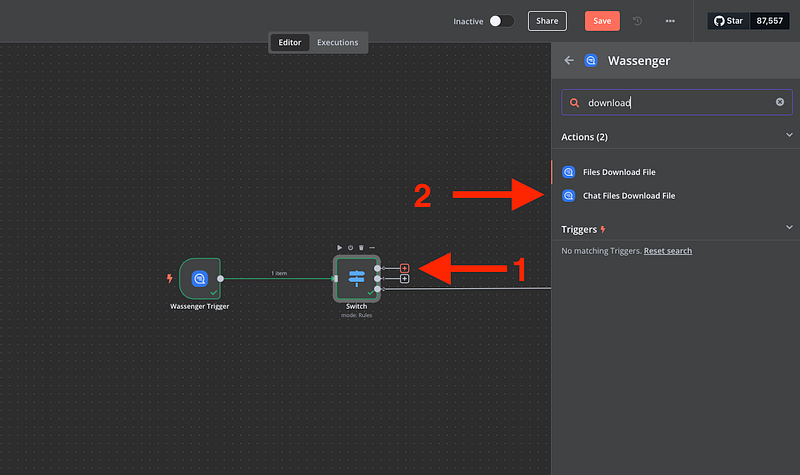Viewport: 800px width, 475px height.
Task: Click the white plus on Switch's second output
Action: pos(404,279)
